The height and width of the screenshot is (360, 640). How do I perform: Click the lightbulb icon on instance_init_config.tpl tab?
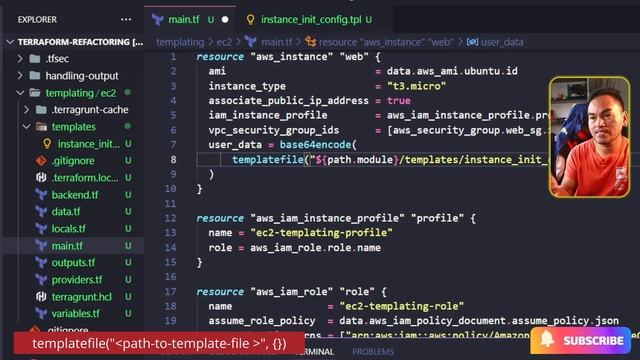click(250, 20)
